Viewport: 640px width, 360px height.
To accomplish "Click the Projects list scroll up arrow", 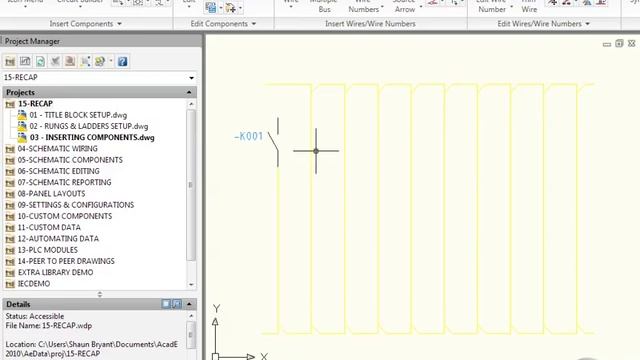I will 191,104.
